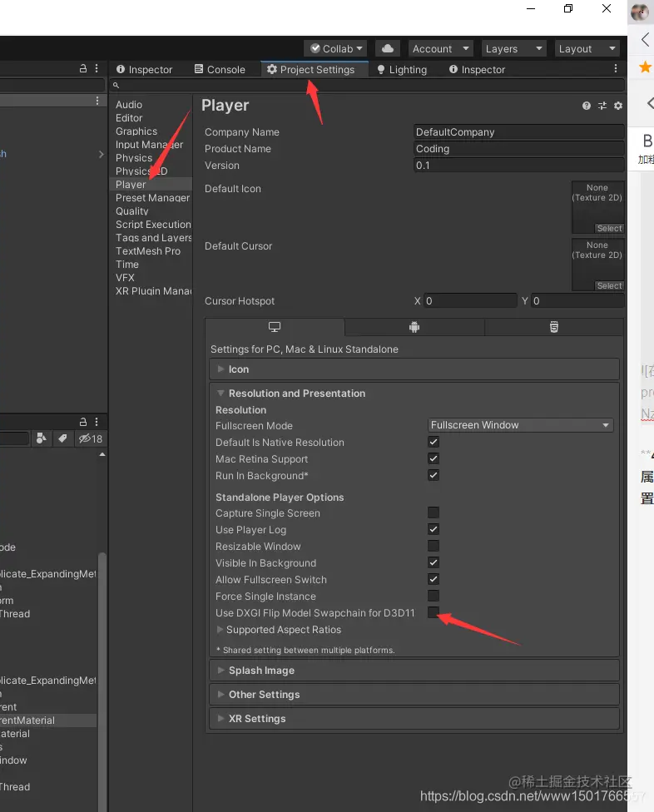The height and width of the screenshot is (812, 654).
Task: Enable Force Single Instance checkbox
Action: (434, 596)
